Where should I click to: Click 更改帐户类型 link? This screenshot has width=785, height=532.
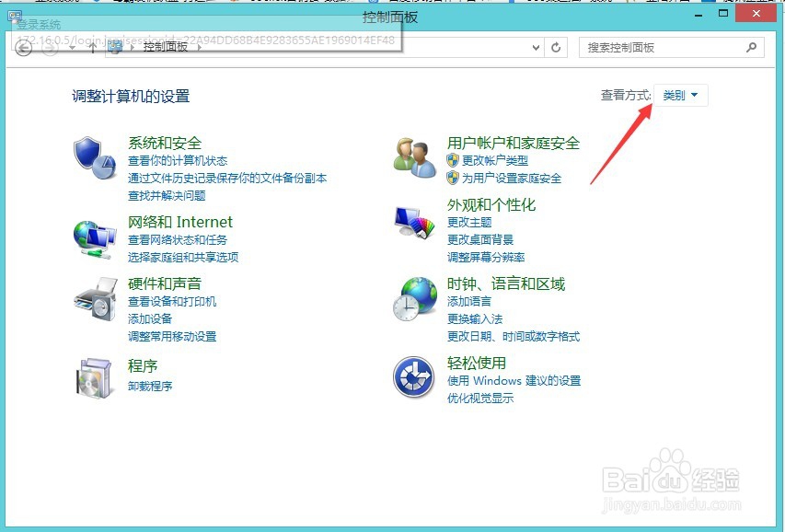494,160
